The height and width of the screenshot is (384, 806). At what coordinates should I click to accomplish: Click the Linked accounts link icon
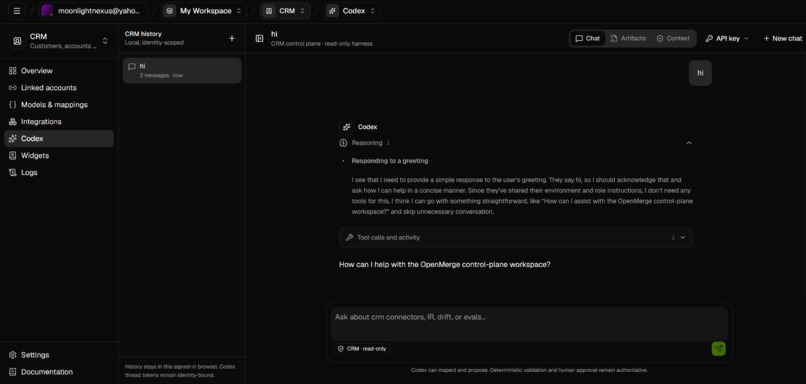(x=13, y=87)
